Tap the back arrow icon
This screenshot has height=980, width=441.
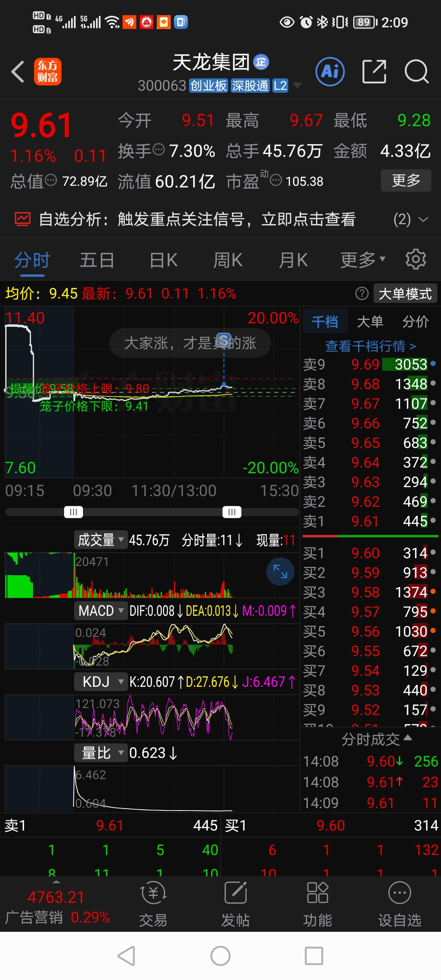point(18,72)
